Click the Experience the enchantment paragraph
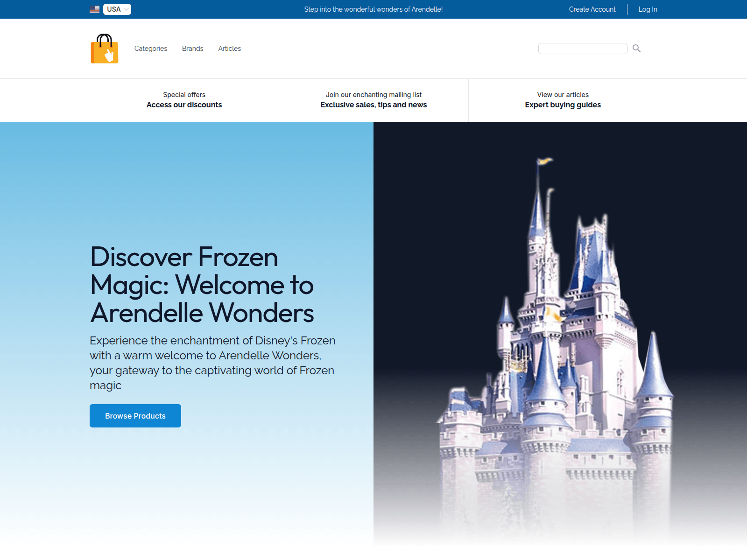747x560 pixels. pos(212,363)
